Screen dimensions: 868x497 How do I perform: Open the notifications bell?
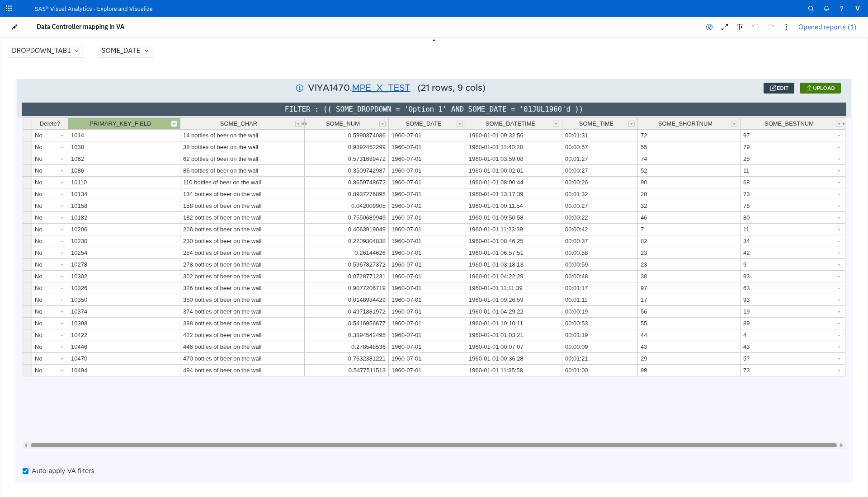click(826, 9)
